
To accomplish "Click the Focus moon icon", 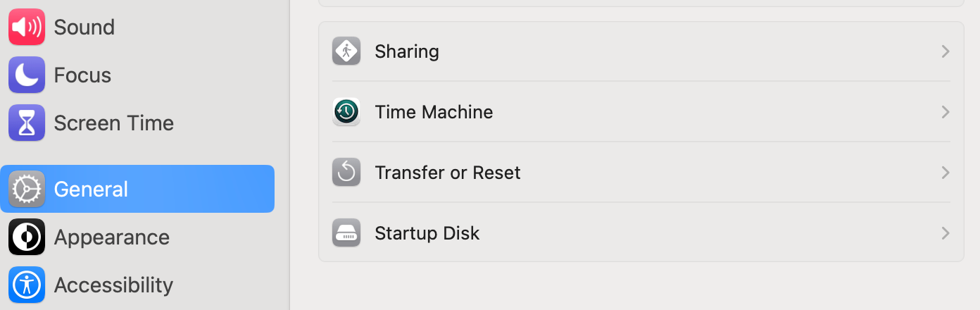I will coord(27,75).
